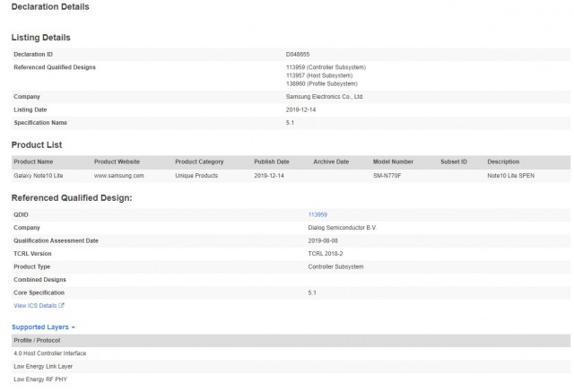Collapse the Supported Layers section
The height and width of the screenshot is (392, 574).
(x=44, y=327)
